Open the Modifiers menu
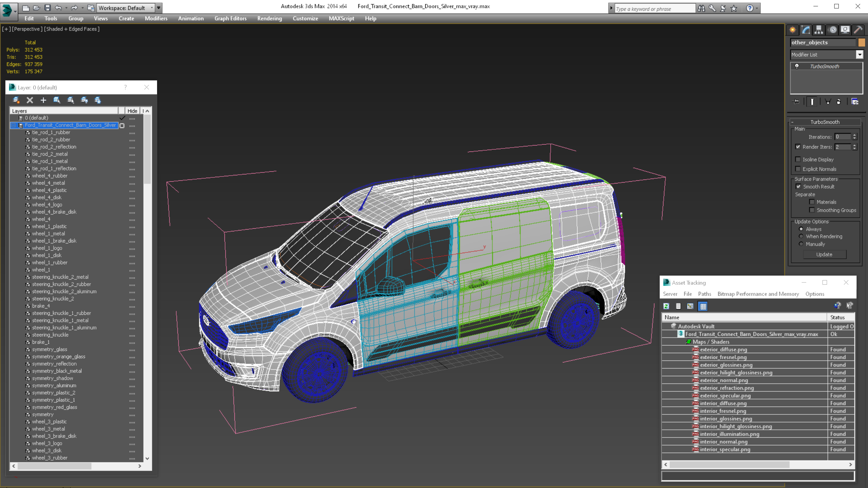The height and width of the screenshot is (488, 868). click(x=156, y=18)
